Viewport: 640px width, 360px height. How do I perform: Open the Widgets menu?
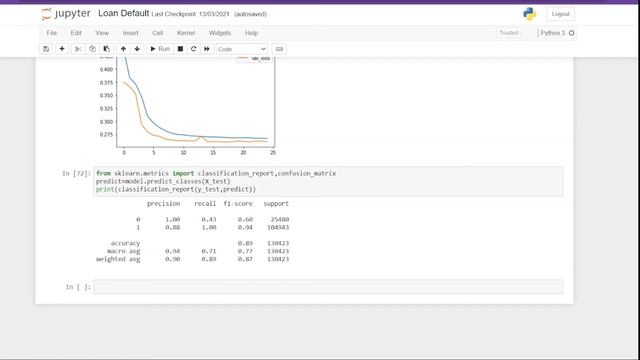(x=220, y=33)
